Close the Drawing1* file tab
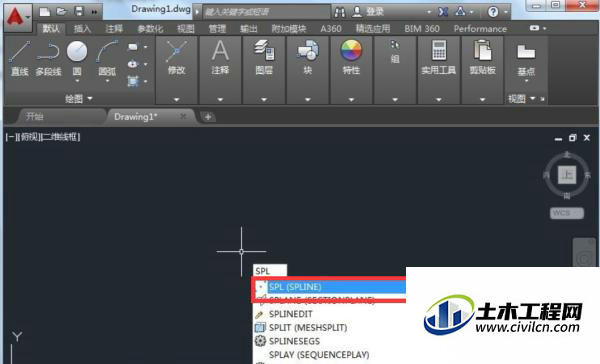The height and width of the screenshot is (364, 600). (x=183, y=116)
